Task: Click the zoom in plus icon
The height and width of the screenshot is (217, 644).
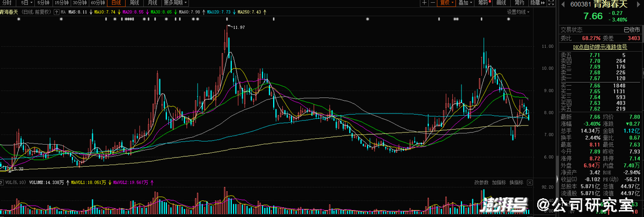Action: tap(424, 3)
